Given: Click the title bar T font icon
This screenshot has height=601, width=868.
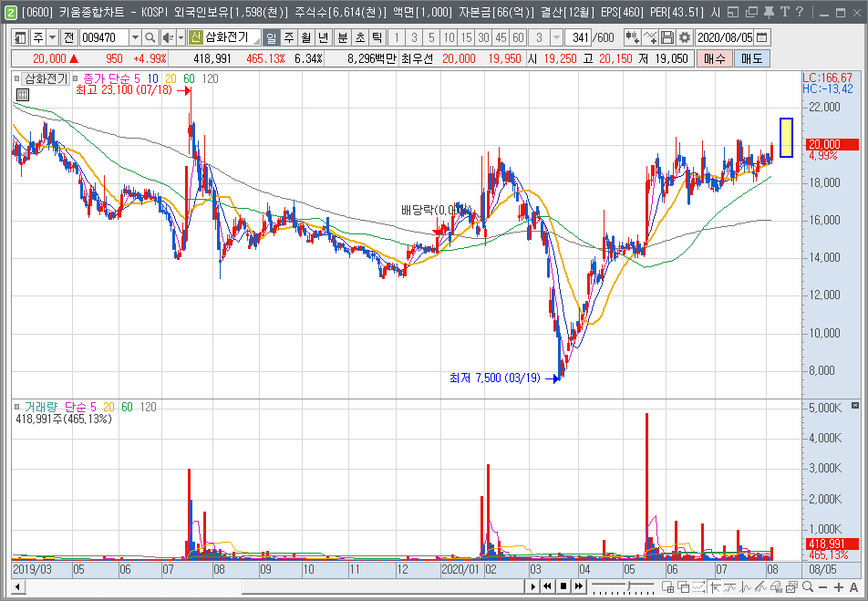Looking at the screenshot, I should [784, 12].
